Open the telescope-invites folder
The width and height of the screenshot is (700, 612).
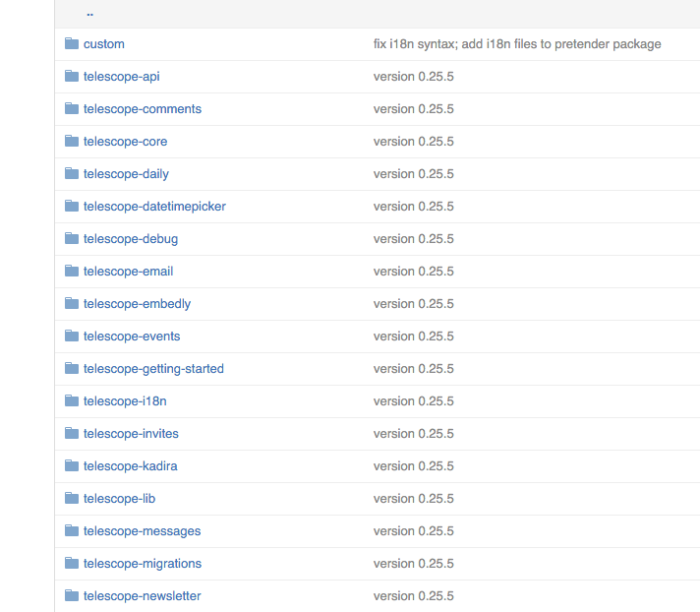pos(131,434)
